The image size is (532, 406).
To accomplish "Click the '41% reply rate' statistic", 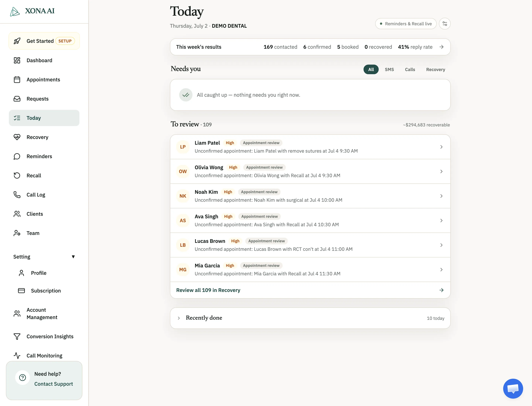I will [415, 47].
